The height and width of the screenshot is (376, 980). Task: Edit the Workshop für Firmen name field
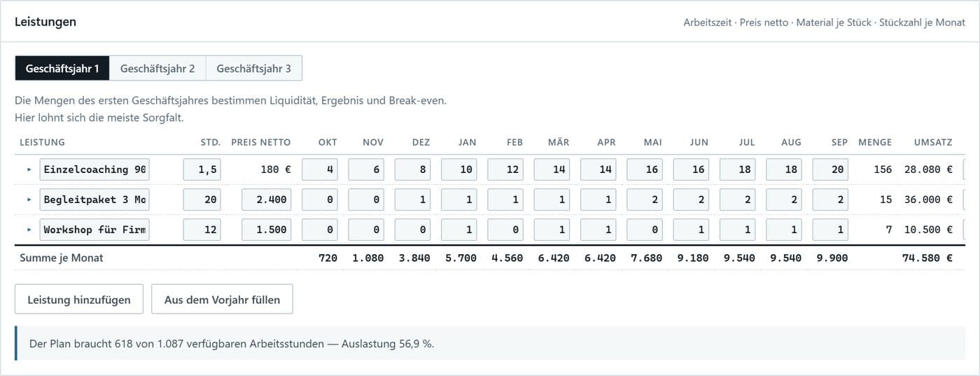point(94,229)
